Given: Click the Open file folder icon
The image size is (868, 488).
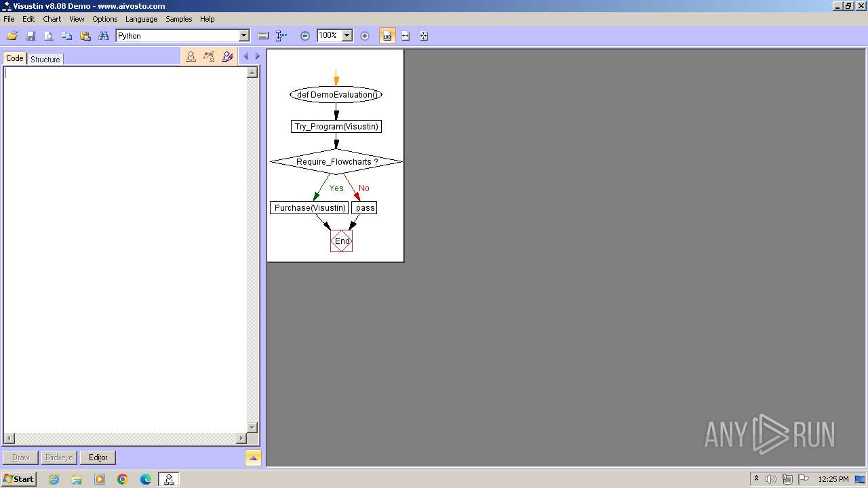Looking at the screenshot, I should pos(12,36).
